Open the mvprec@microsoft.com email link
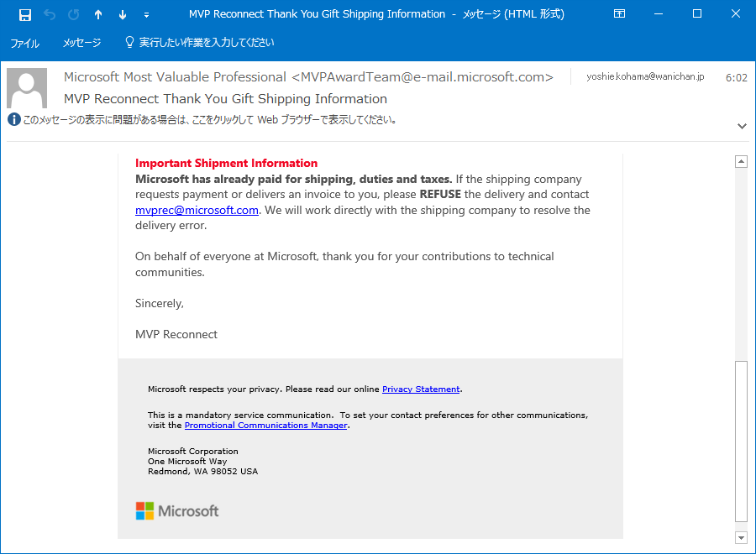756x554 pixels. (197, 210)
